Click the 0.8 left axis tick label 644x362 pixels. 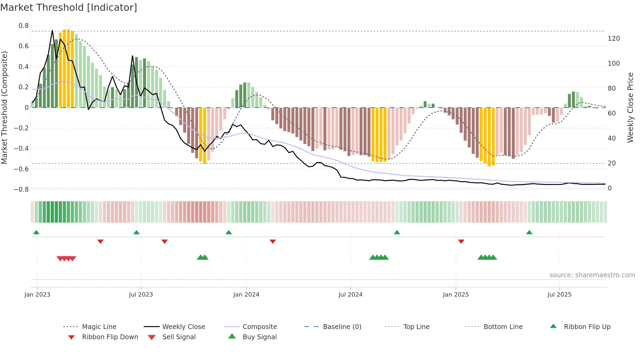(x=24, y=26)
